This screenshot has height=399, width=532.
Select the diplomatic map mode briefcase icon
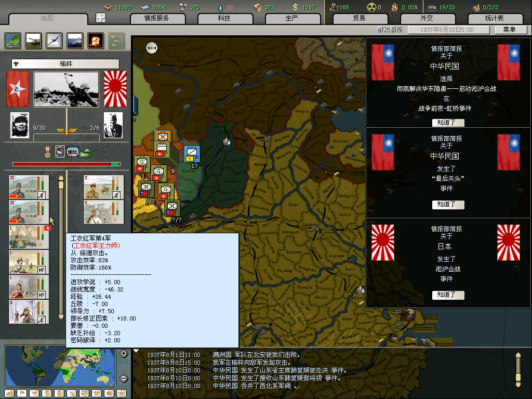109,394
